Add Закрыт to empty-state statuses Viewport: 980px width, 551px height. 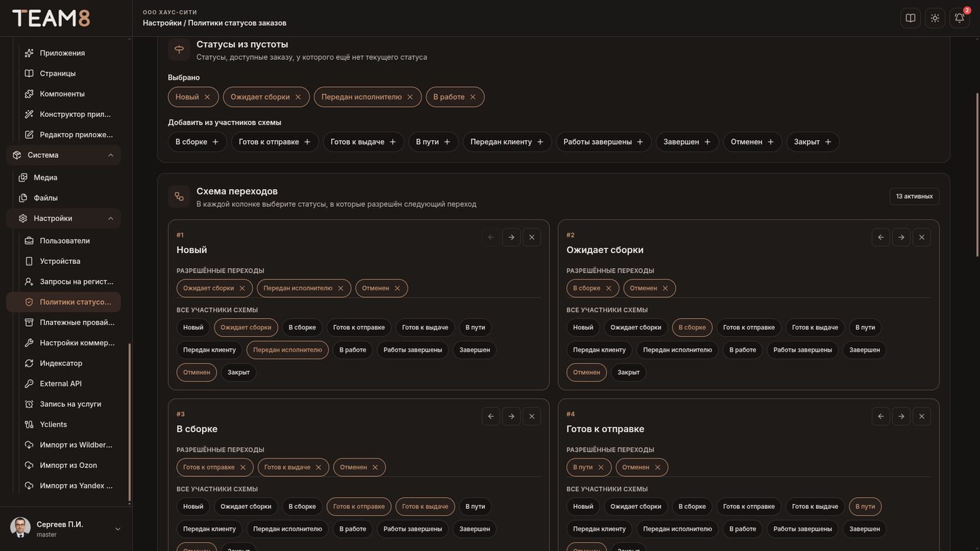(813, 142)
